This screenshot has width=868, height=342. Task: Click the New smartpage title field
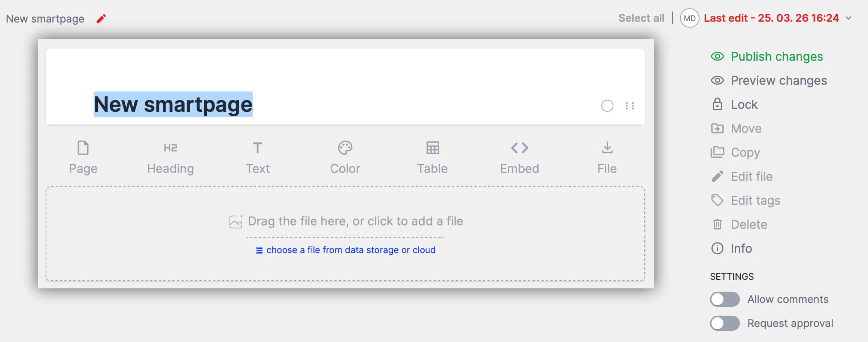(173, 105)
